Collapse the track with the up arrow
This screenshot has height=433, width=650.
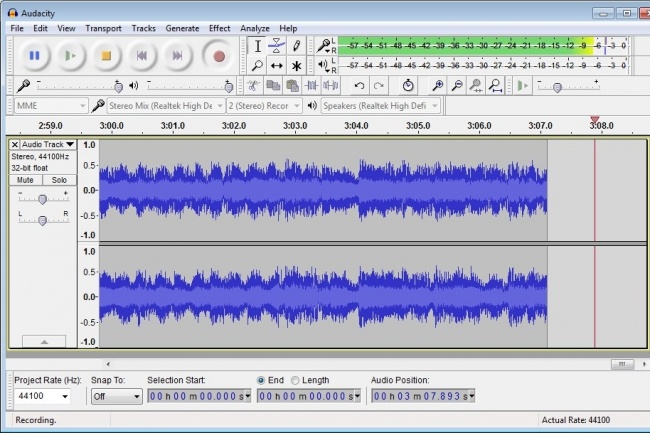coord(44,342)
